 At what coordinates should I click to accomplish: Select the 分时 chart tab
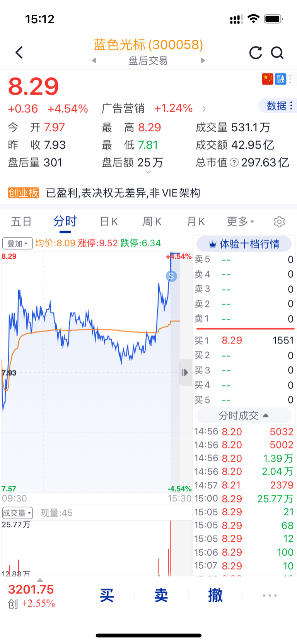click(x=65, y=222)
